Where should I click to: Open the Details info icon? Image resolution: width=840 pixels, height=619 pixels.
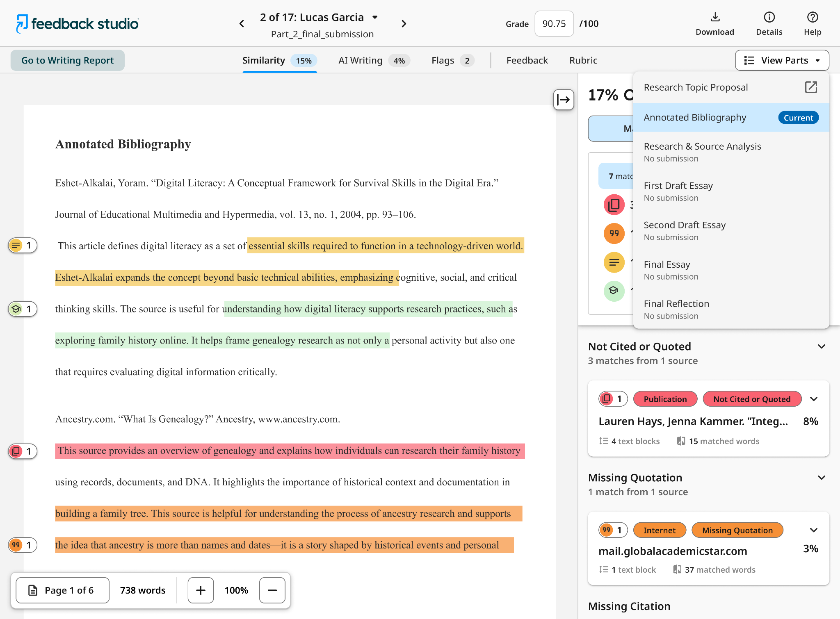click(769, 17)
